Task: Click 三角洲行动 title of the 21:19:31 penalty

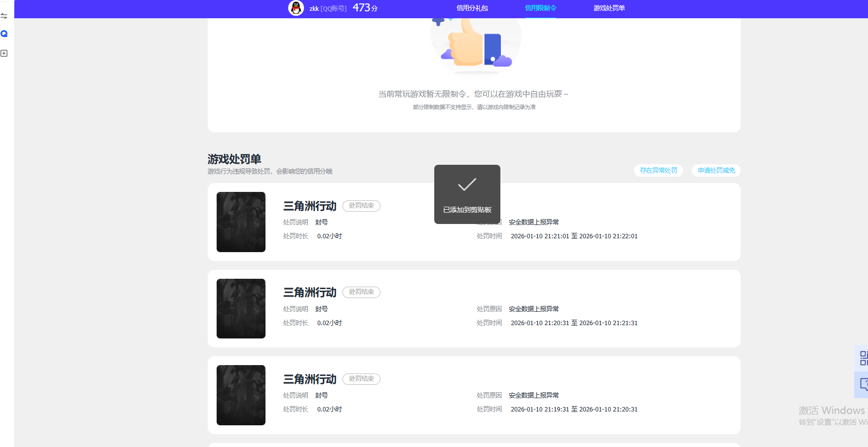Action: (310, 379)
